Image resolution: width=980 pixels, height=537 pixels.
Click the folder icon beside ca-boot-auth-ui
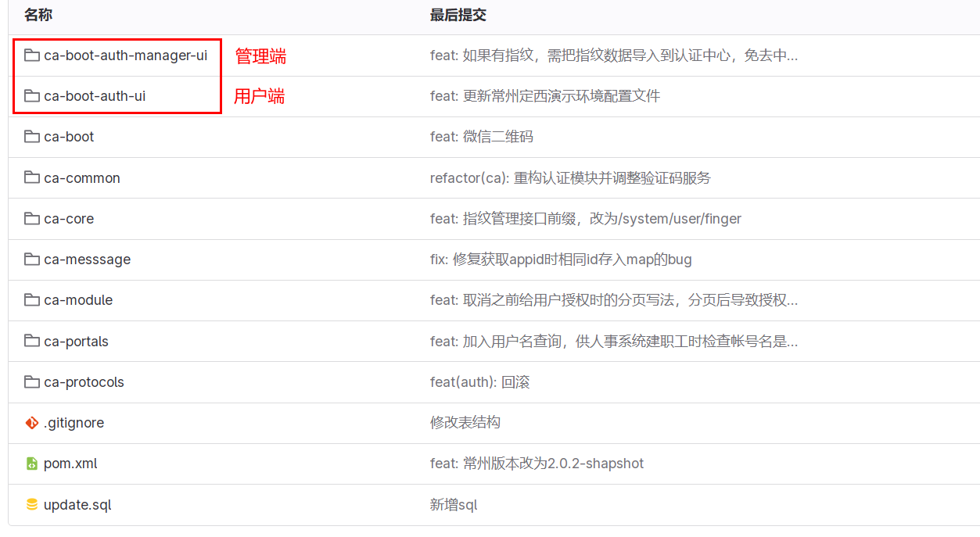pyautogui.click(x=31, y=96)
